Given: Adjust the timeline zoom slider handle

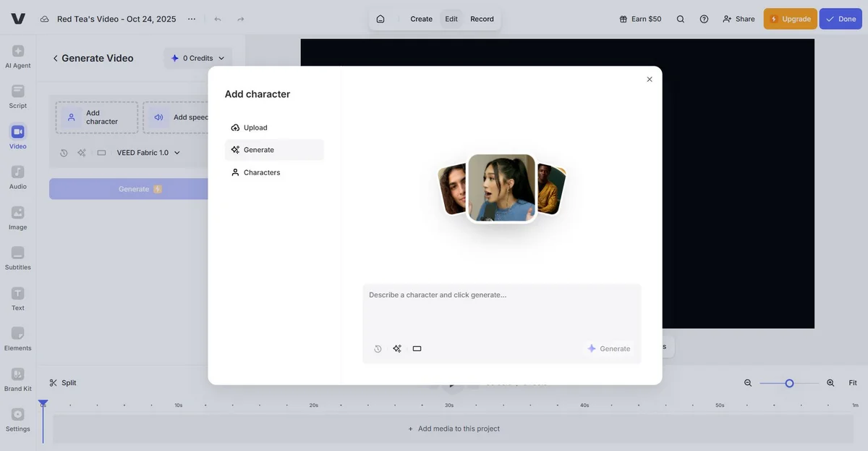Looking at the screenshot, I should [x=789, y=383].
